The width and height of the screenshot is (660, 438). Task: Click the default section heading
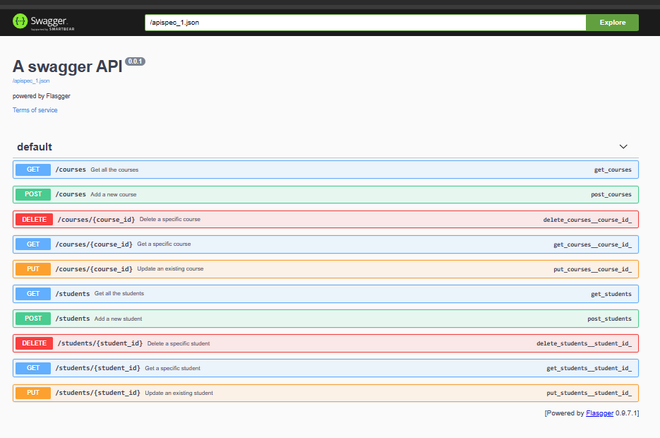tap(35, 147)
